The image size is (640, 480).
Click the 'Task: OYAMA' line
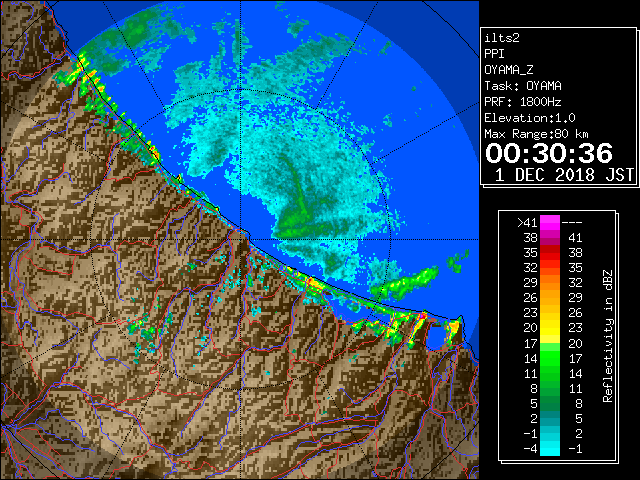click(523, 86)
